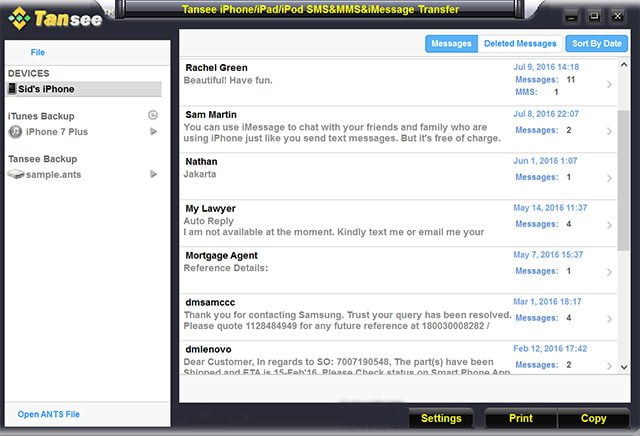Close the Tansee window

coord(618,17)
